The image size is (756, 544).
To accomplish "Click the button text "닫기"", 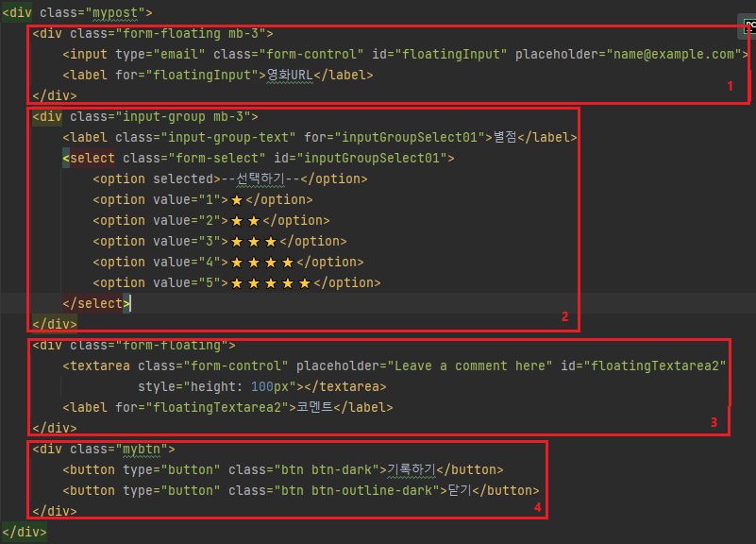I will pyautogui.click(x=460, y=491).
